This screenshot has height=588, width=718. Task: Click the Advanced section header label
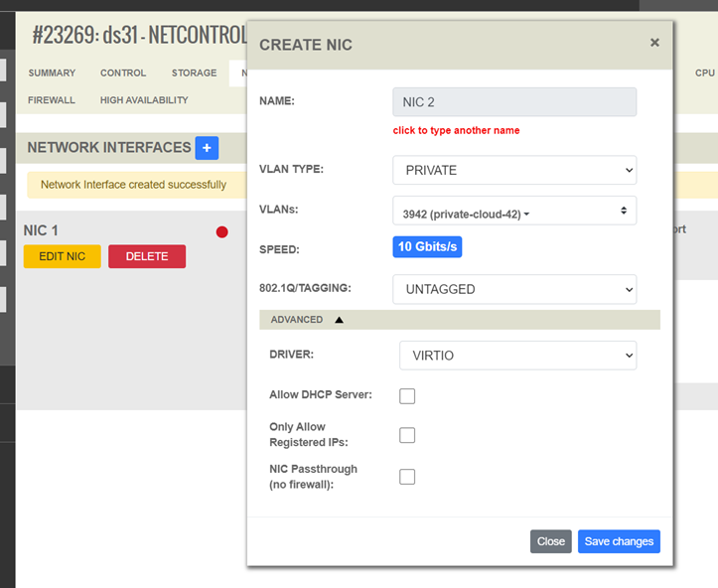tap(297, 320)
